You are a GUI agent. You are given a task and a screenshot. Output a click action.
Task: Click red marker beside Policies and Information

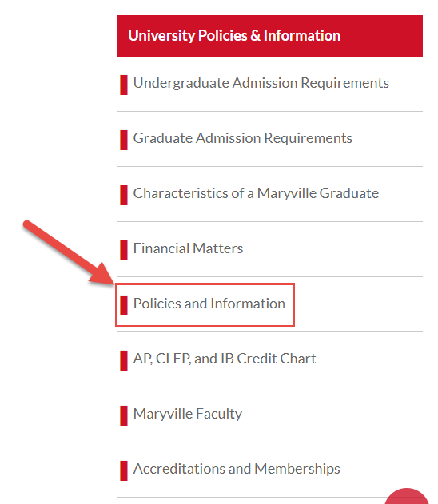[124, 305]
